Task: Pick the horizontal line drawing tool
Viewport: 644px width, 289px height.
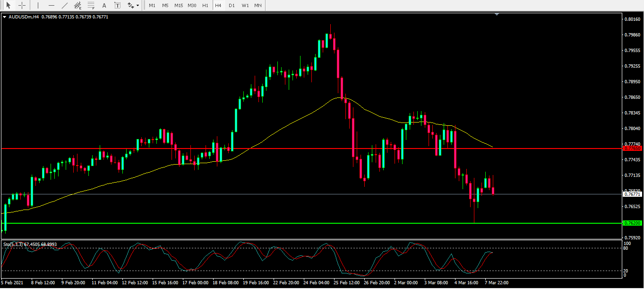Action: pyautogui.click(x=52, y=6)
